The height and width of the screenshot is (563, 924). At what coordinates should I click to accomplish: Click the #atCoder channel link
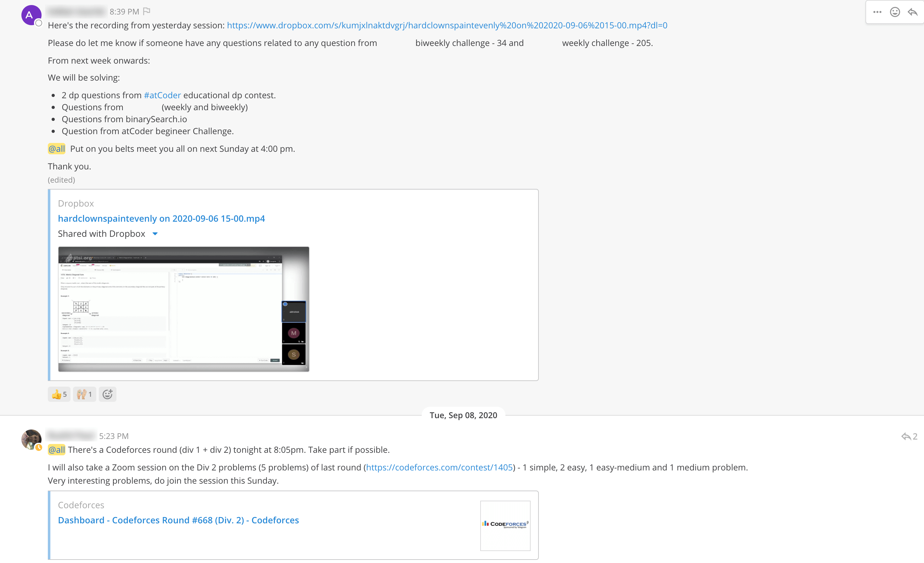(162, 95)
